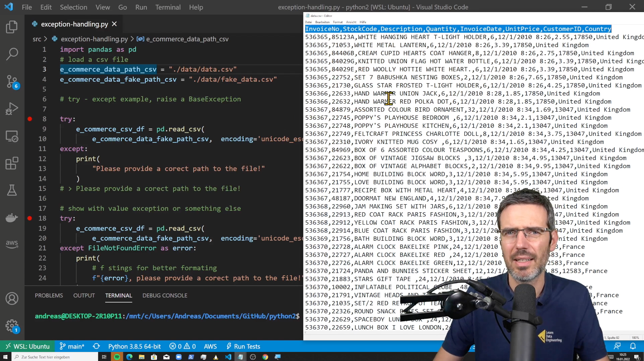Click the Task View icon in the taskbar

coord(104,357)
